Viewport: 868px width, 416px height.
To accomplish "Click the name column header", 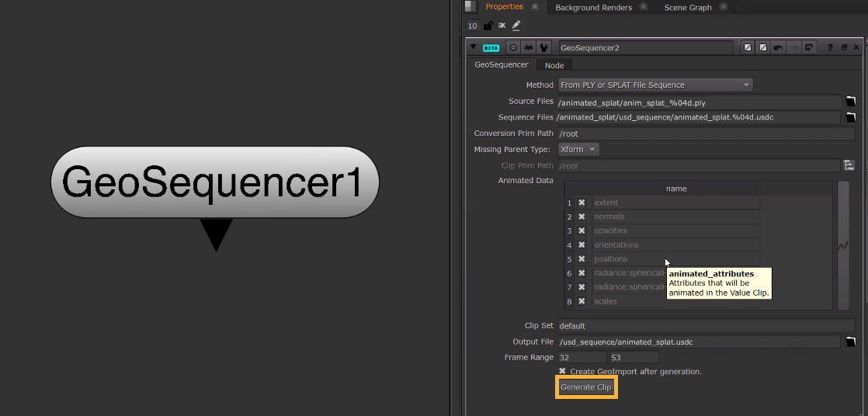I will tap(676, 189).
